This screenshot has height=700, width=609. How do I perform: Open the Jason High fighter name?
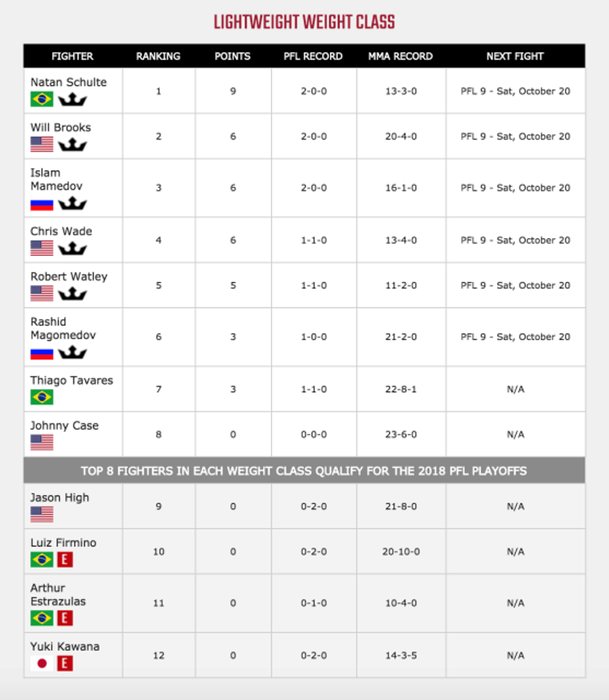click(59, 498)
